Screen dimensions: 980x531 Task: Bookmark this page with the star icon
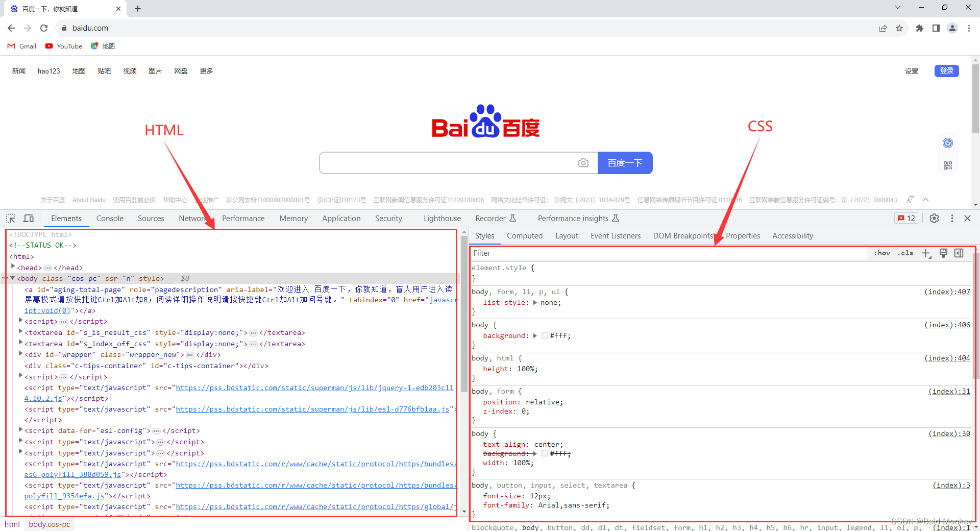[x=899, y=28]
